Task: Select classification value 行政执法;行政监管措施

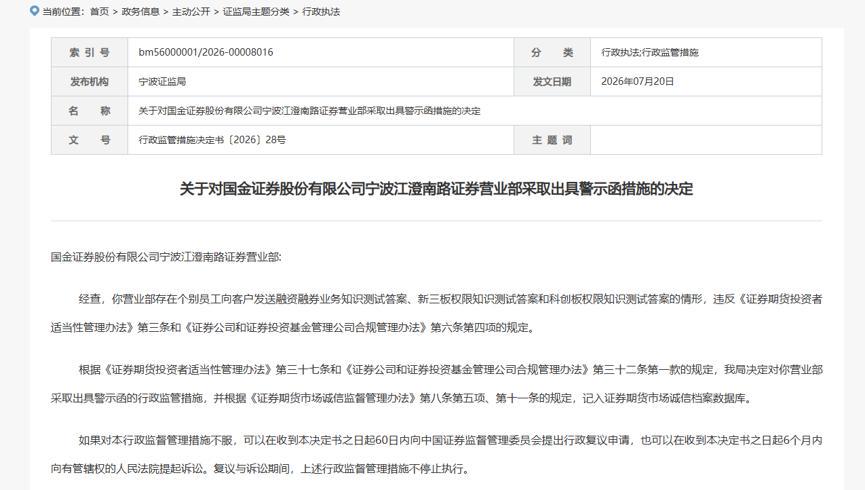Action: click(650, 52)
